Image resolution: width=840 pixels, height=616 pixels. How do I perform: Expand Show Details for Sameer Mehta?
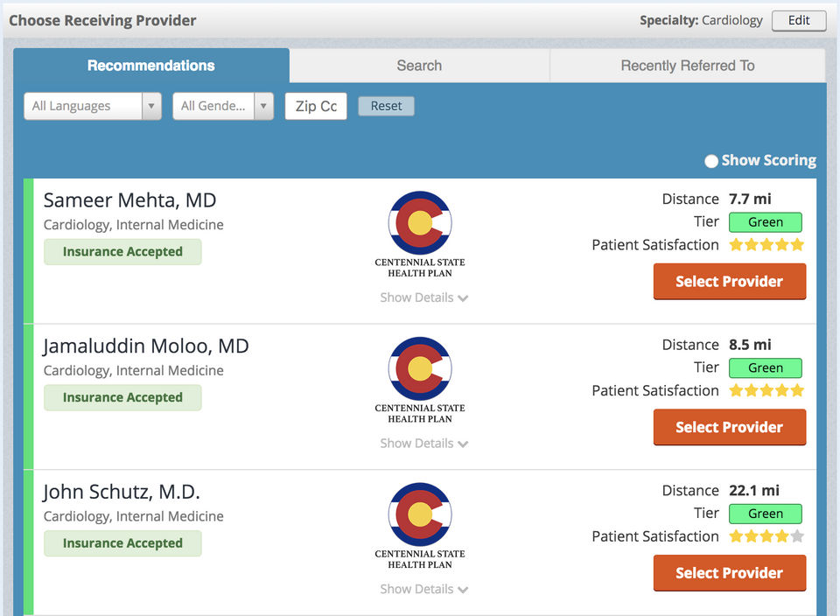click(x=423, y=297)
